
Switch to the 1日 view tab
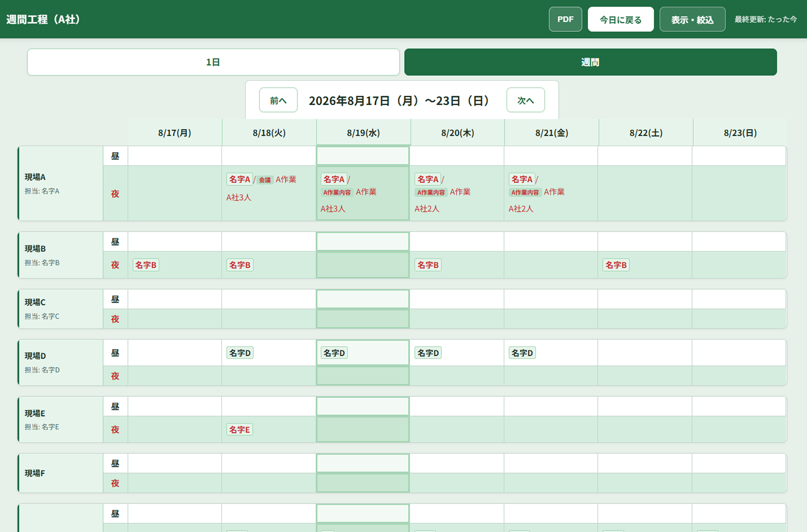[x=213, y=62]
